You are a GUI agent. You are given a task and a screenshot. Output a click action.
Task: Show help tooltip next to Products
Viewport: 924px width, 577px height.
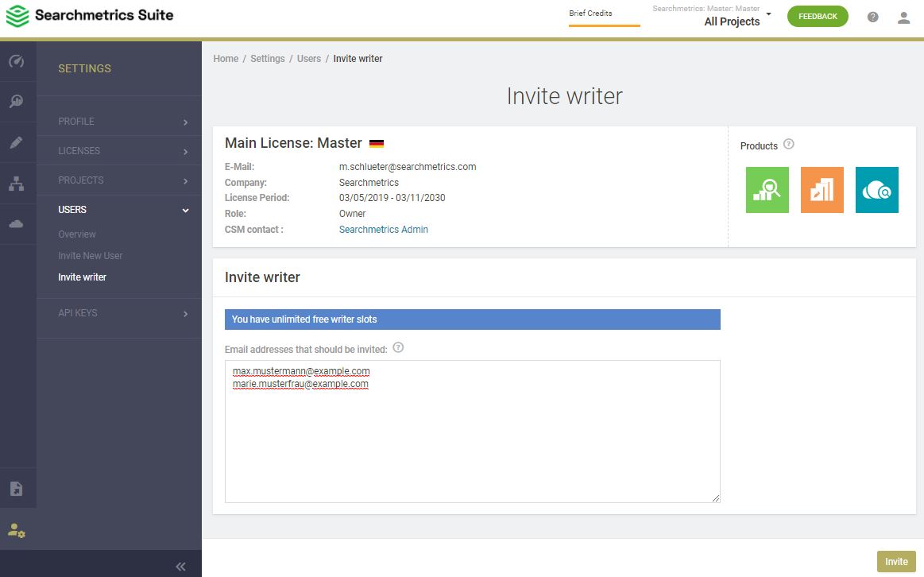788,144
